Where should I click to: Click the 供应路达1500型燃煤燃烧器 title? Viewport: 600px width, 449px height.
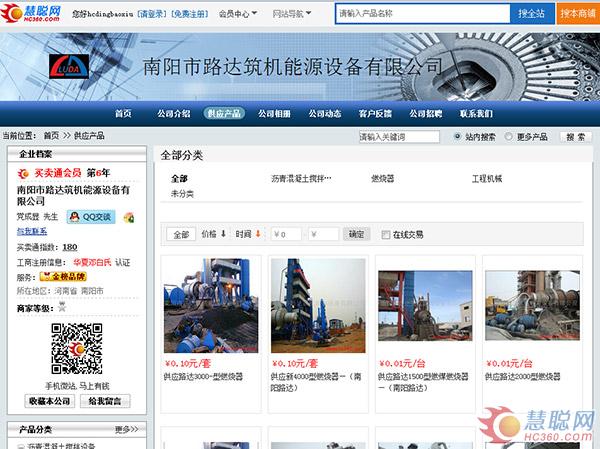click(423, 382)
